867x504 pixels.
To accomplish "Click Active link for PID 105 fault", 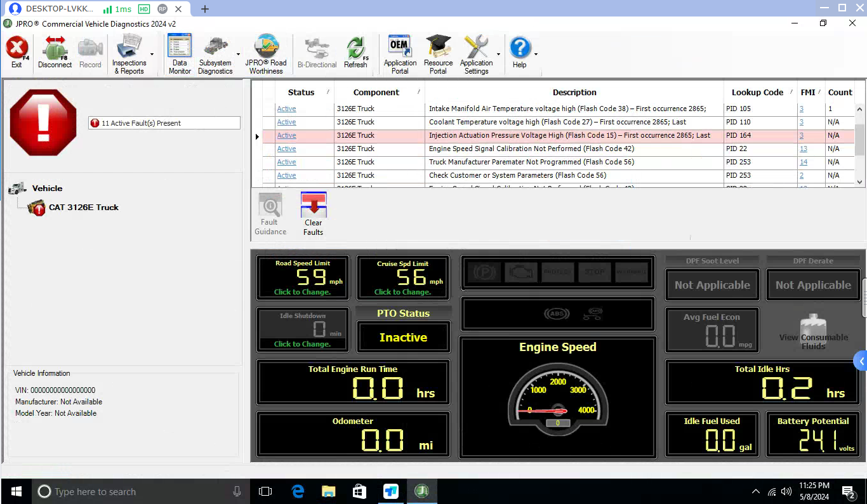I will pyautogui.click(x=286, y=109).
